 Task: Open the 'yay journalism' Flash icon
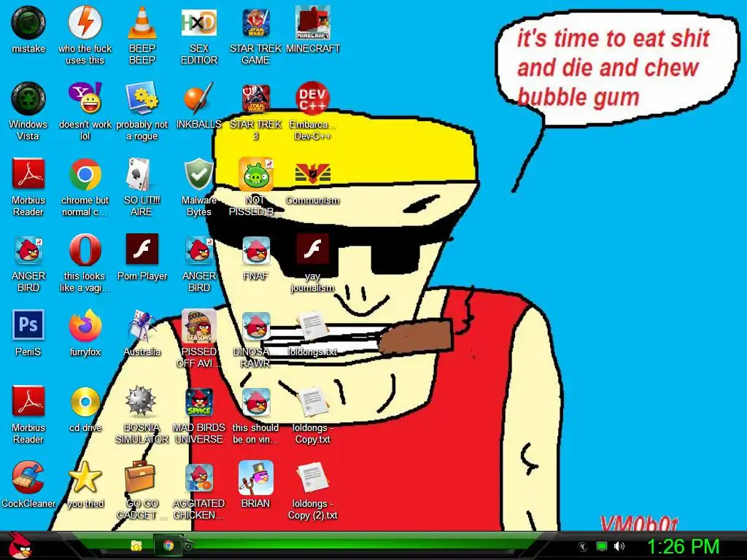(x=312, y=251)
